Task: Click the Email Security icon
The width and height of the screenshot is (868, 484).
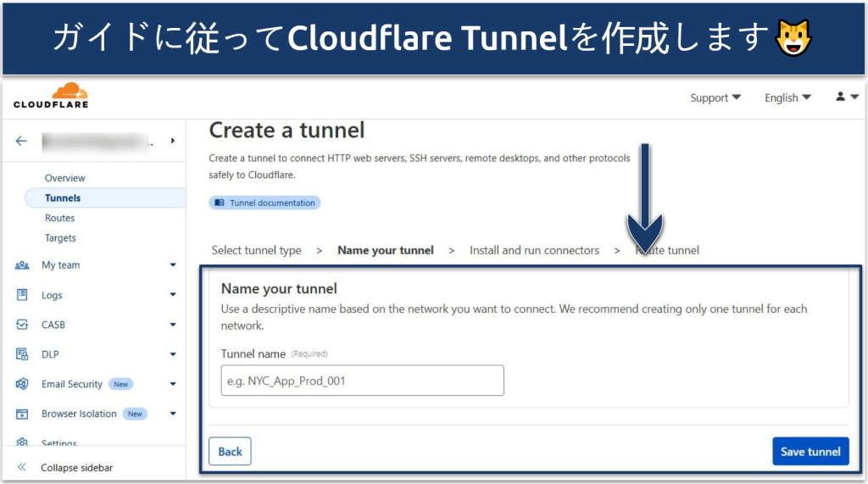Action: click(22, 384)
